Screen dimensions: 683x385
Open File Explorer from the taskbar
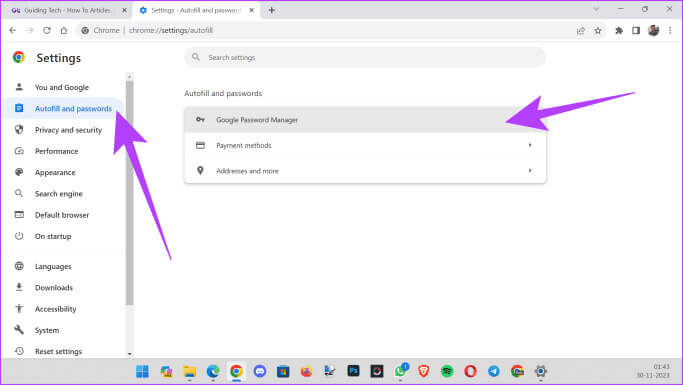click(189, 371)
